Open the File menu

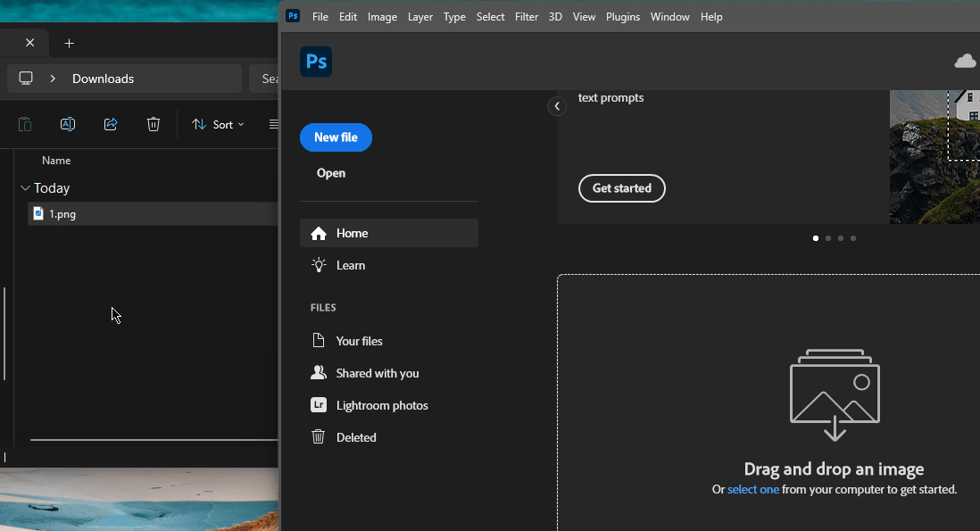point(320,17)
